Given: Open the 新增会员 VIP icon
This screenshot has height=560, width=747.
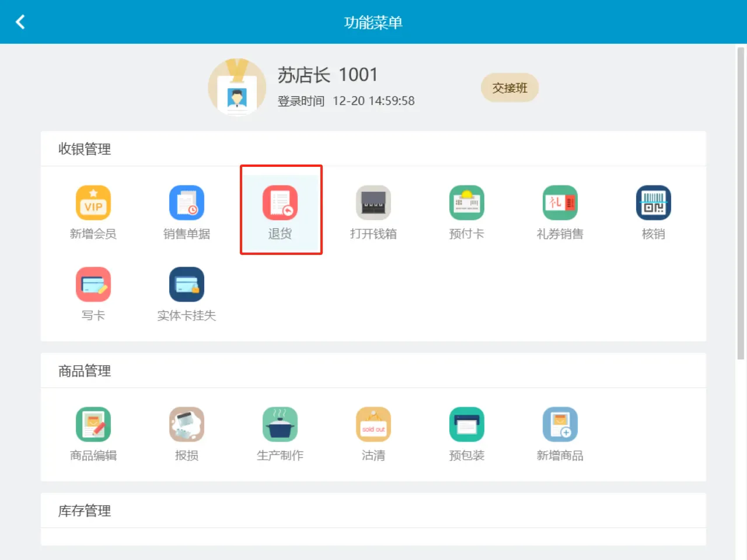Looking at the screenshot, I should pyautogui.click(x=93, y=202).
